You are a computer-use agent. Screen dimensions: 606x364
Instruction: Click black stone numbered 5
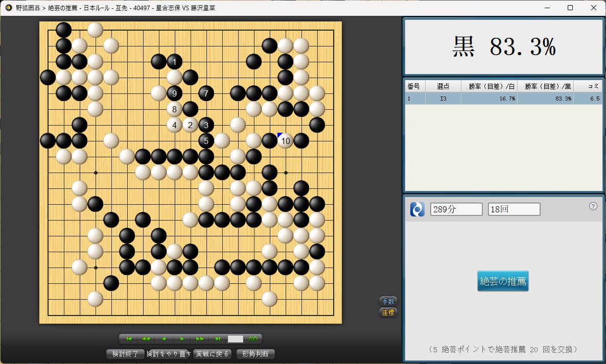click(206, 141)
